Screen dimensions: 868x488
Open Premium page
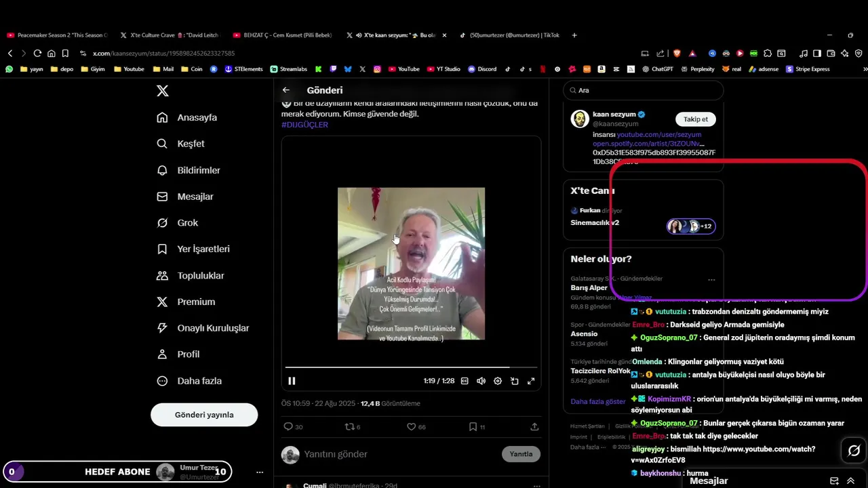[186, 302]
